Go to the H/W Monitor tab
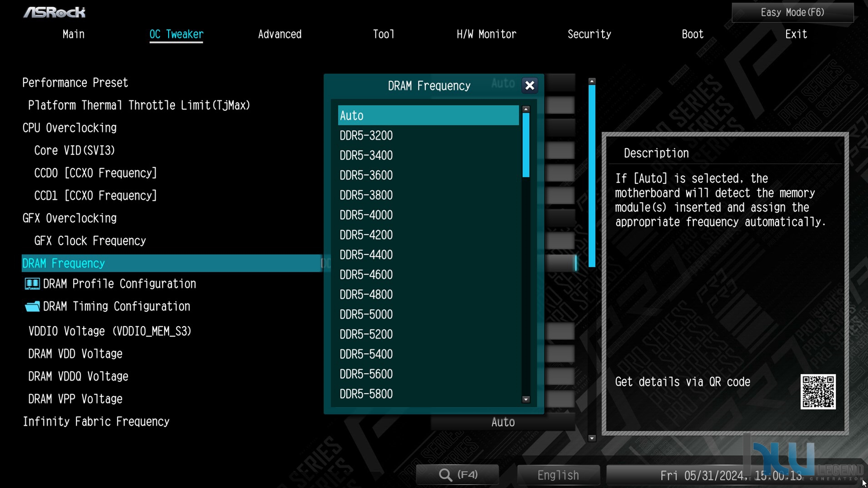868x488 pixels. [486, 35]
